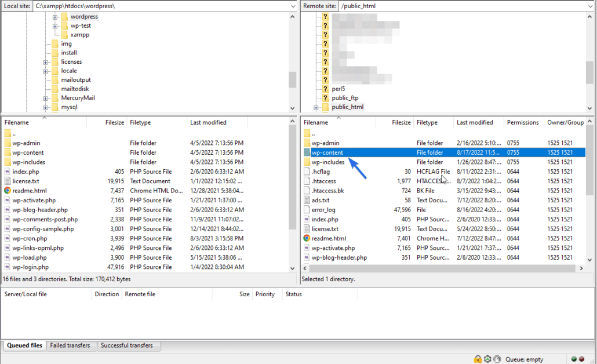597x364 pixels.
Task: Click the question-mark icon beside perl5
Action: point(326,89)
